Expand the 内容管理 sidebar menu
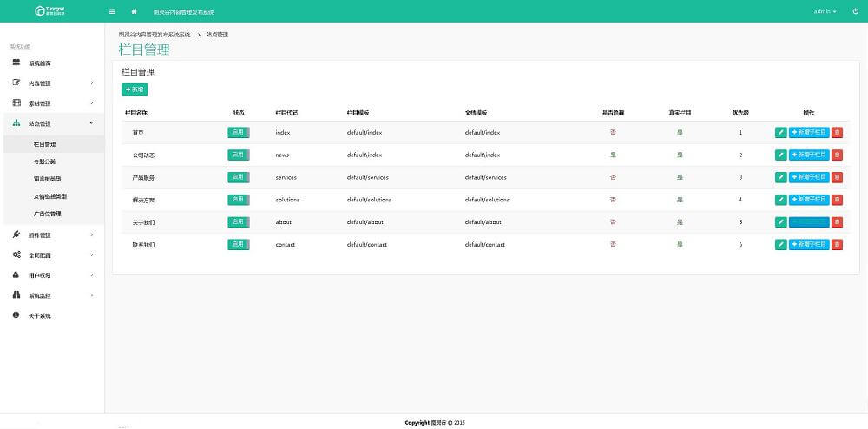Viewport: 868px width, 429px height. tap(52, 83)
